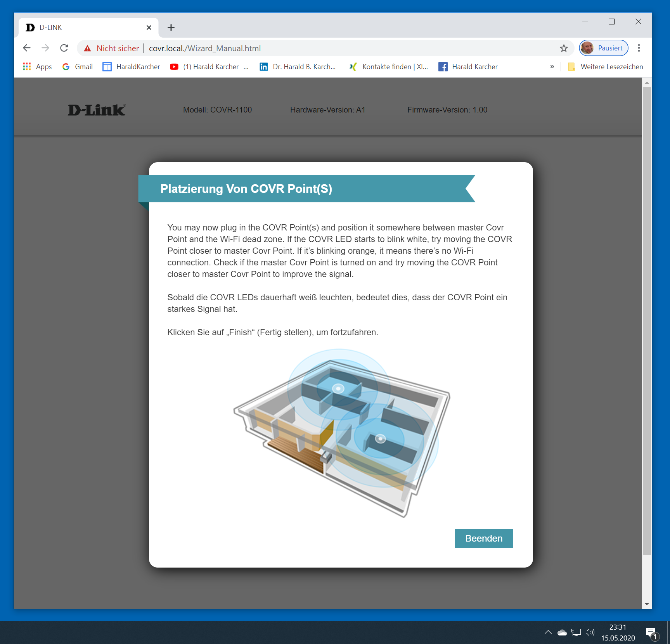The width and height of the screenshot is (670, 644).
Task: Open the OneDrive cloud tray icon
Action: tap(562, 632)
